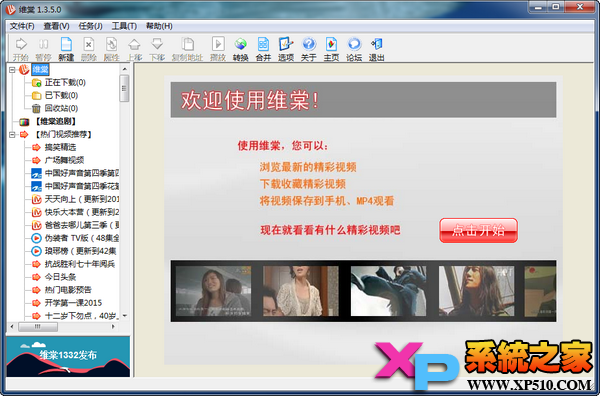Click the 退出 exit toolbar icon
Screen dimensions: 600x396
tap(377, 49)
